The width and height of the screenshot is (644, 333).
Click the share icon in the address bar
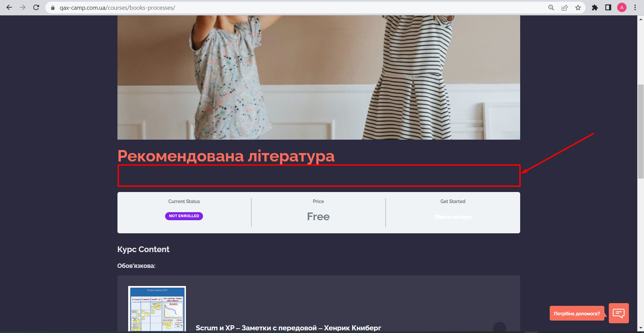click(564, 7)
